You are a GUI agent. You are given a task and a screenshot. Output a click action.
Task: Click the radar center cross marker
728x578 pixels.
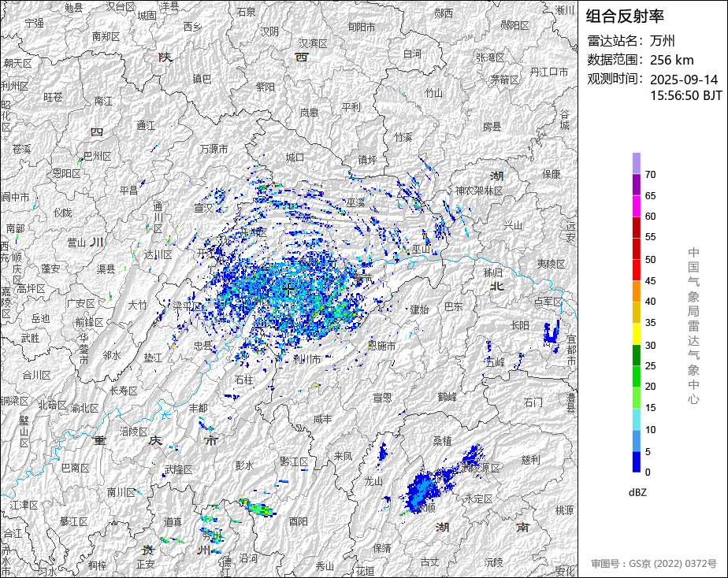click(x=288, y=290)
